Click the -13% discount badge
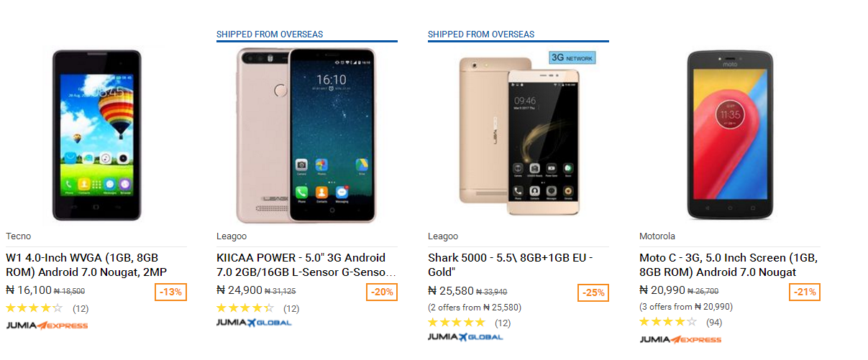This screenshot has height=360, width=868. click(x=170, y=292)
